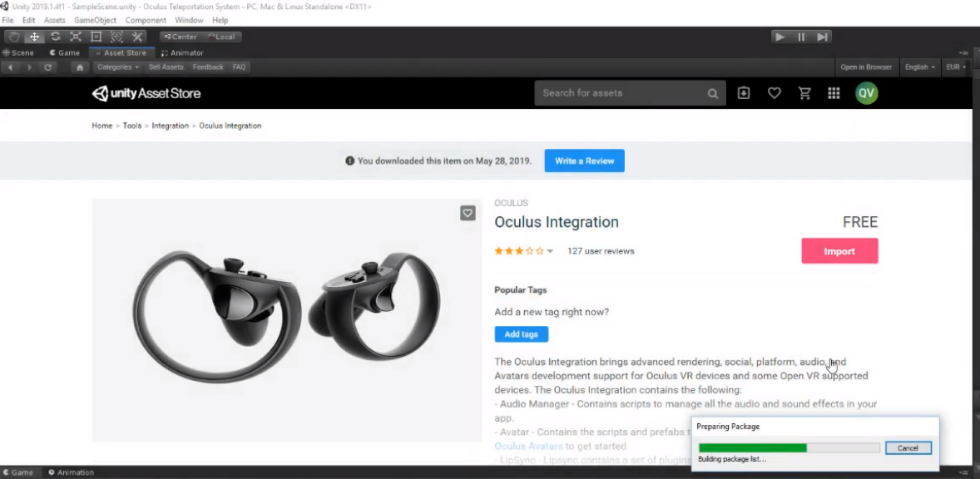Expand the Categories dropdown

click(117, 67)
